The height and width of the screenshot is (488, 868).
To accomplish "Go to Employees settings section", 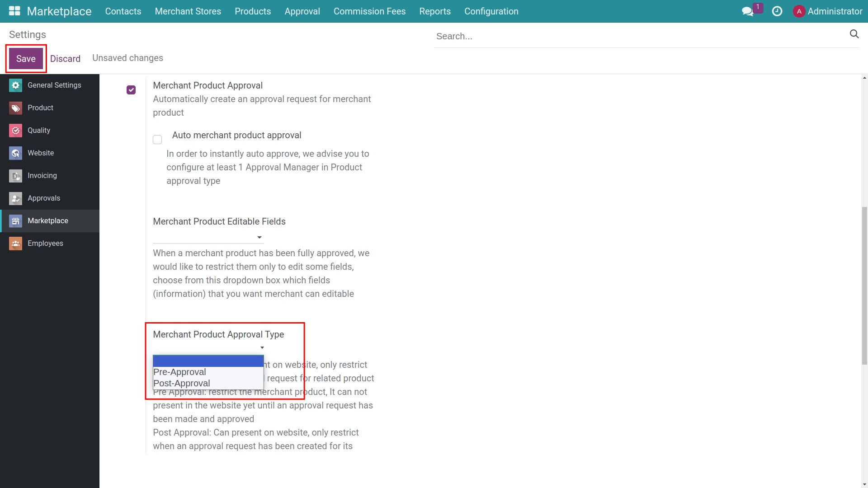I will point(50,244).
